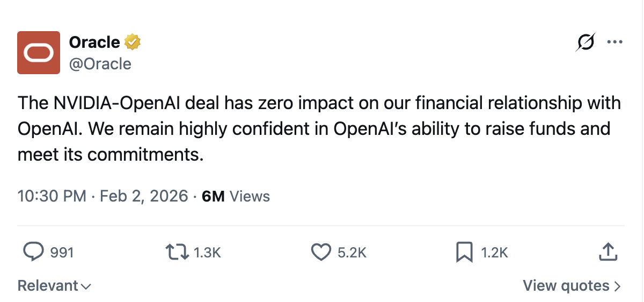Screen dimensions: 644x302
Task: Click the share upload icon
Action: click(606, 252)
